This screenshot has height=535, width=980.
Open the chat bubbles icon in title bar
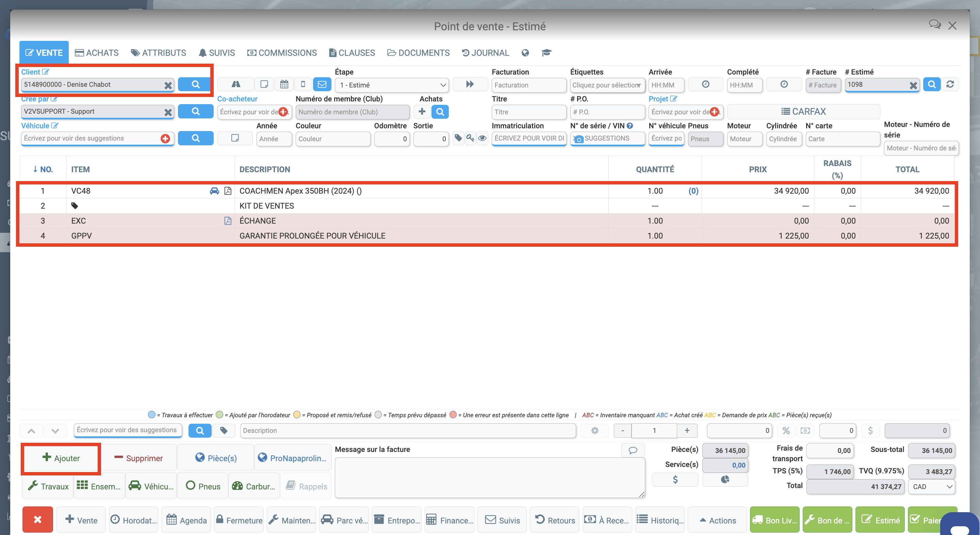934,25
